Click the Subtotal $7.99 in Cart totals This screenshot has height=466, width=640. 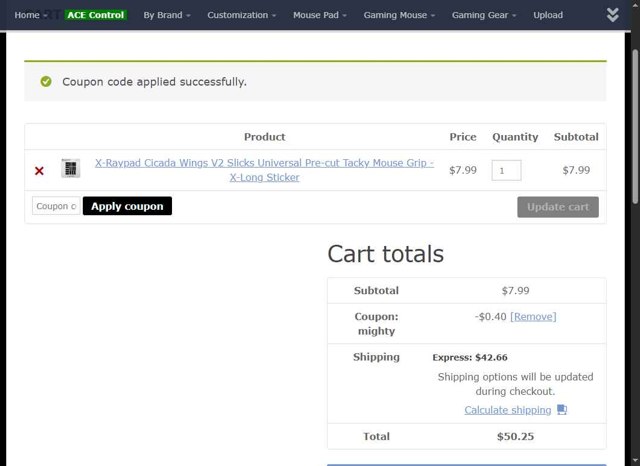515,291
